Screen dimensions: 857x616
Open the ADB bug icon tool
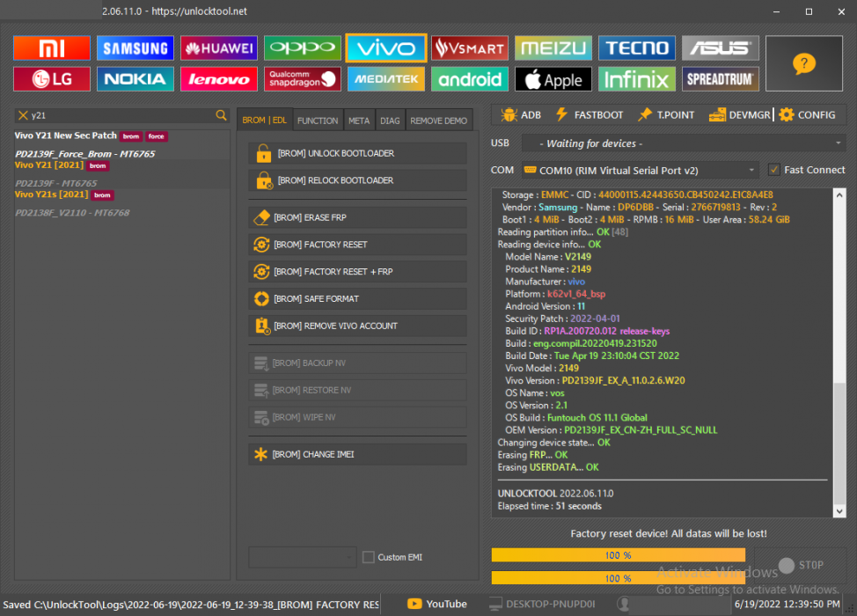pos(522,114)
